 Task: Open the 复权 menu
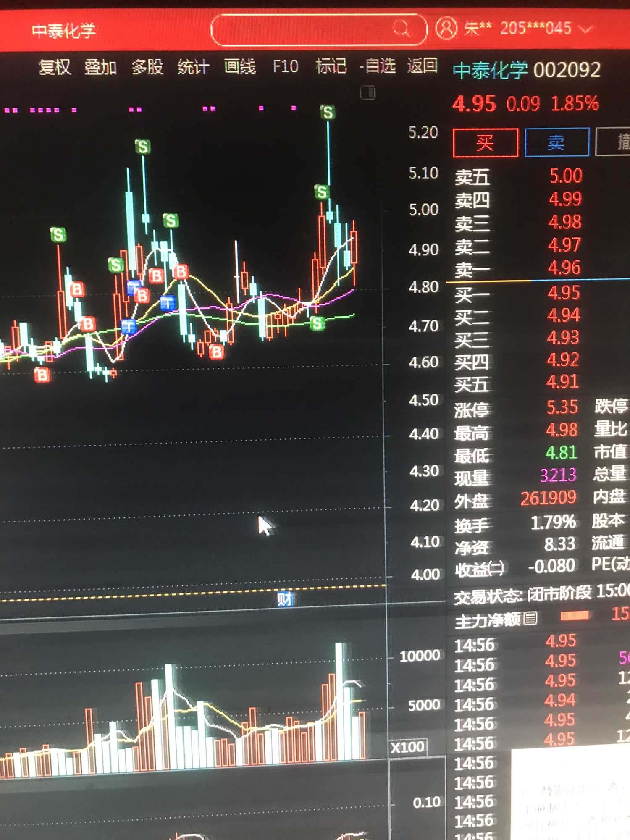55,67
